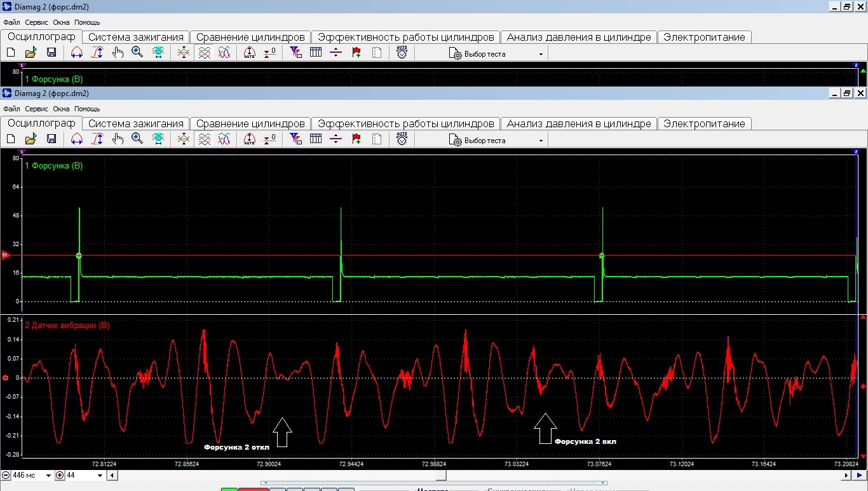Screen dimensions: 868x491
Task: Switch to Система зажигания tab, front window
Action: pos(136,123)
